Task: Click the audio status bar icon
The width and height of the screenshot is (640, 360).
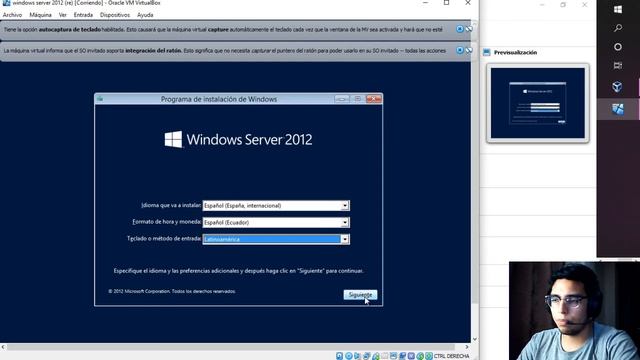Action: click(x=357, y=356)
